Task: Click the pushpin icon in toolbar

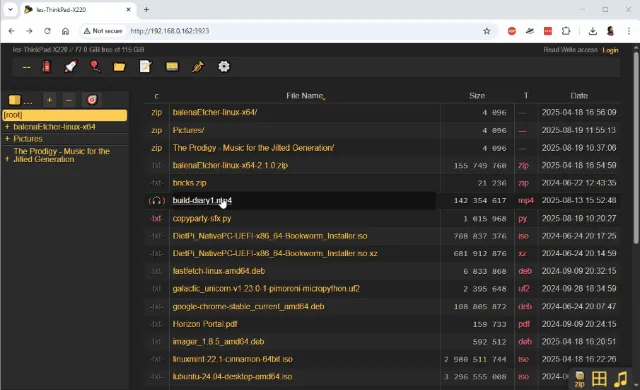Action: [x=198, y=66]
